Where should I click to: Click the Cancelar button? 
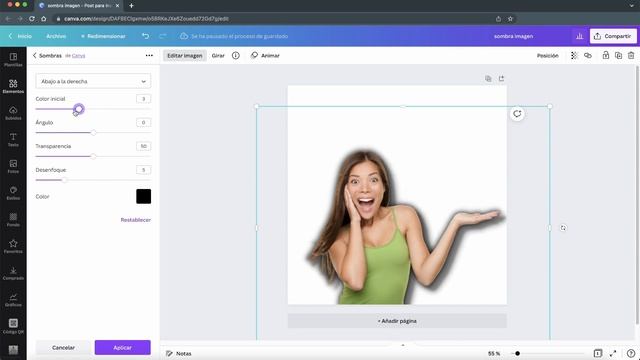pos(63,347)
